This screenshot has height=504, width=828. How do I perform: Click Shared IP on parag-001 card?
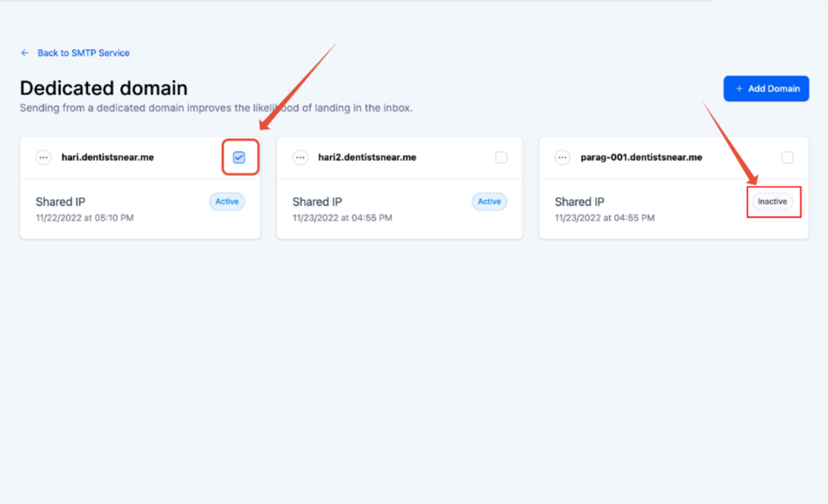579,202
